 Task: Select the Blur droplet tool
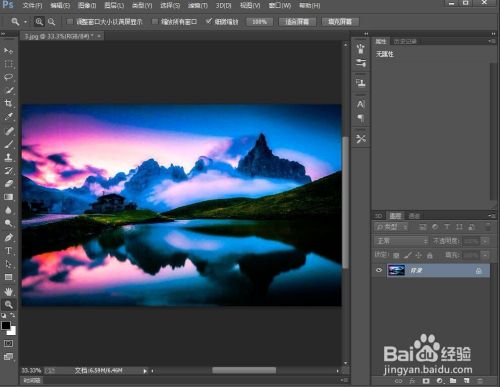[x=8, y=210]
